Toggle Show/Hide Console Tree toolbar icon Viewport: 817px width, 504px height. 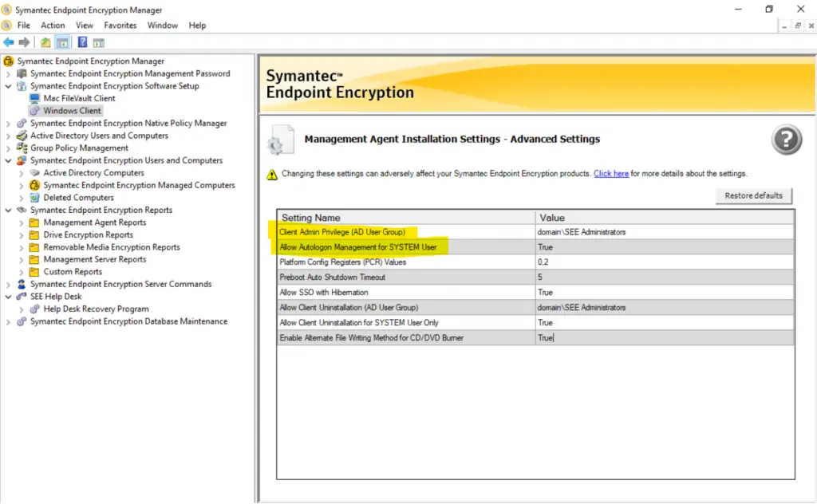coord(61,42)
